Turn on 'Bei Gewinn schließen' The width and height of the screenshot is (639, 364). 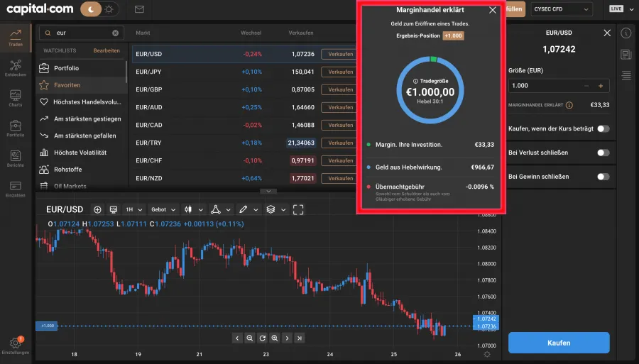(x=603, y=177)
